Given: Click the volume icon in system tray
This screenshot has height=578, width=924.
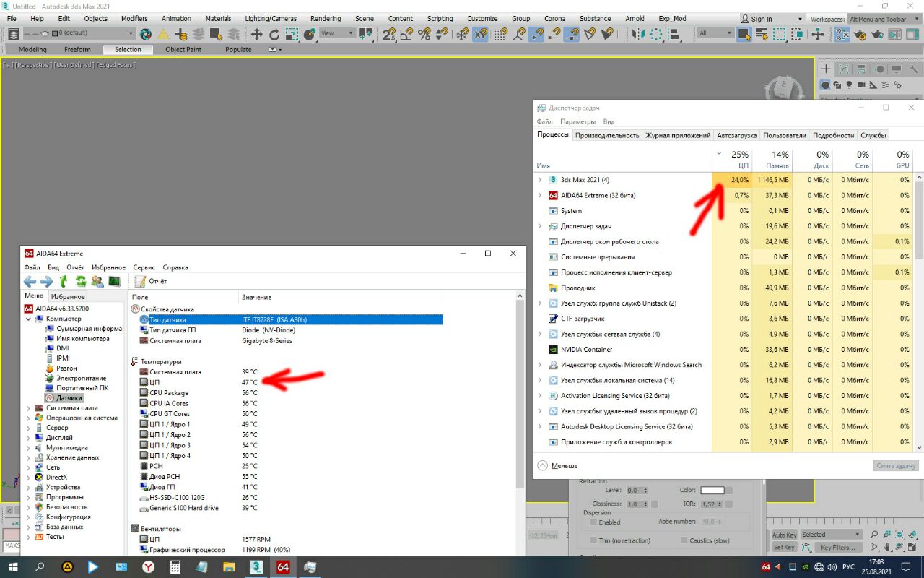Looking at the screenshot, I should [x=834, y=567].
